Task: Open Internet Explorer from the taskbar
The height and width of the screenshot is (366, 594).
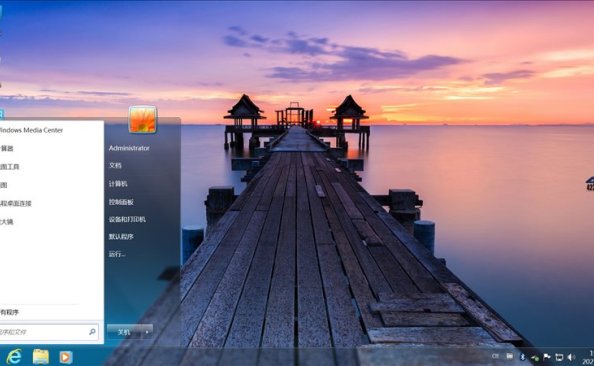Action: point(14,357)
